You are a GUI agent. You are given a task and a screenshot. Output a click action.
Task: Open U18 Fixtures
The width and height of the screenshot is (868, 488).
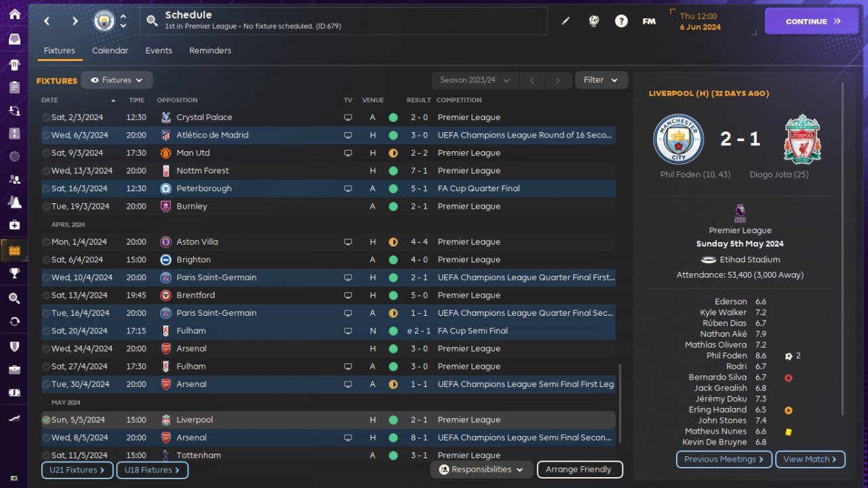(x=153, y=470)
